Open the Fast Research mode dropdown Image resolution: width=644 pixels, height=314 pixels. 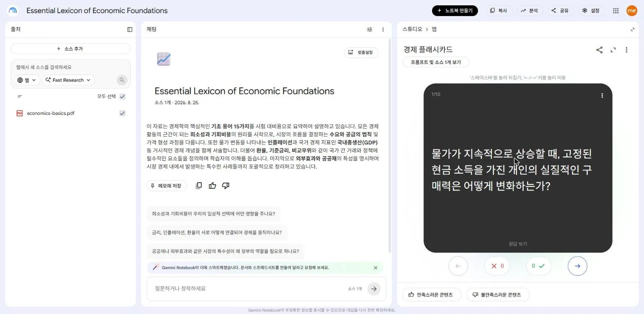(x=68, y=80)
